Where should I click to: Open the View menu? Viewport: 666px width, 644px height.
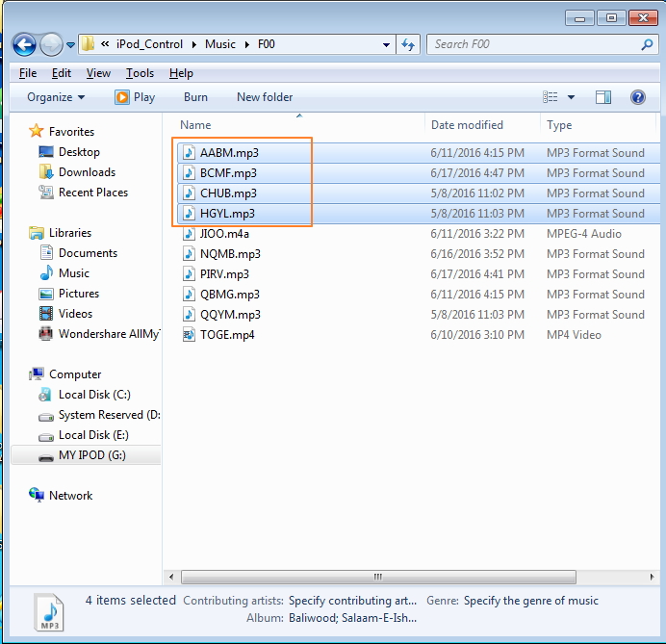click(x=98, y=73)
